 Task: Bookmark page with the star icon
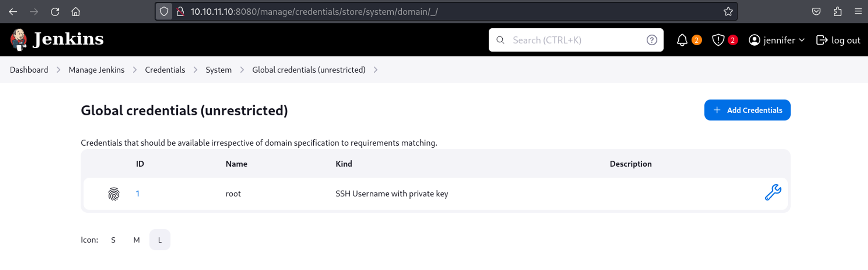pos(728,12)
